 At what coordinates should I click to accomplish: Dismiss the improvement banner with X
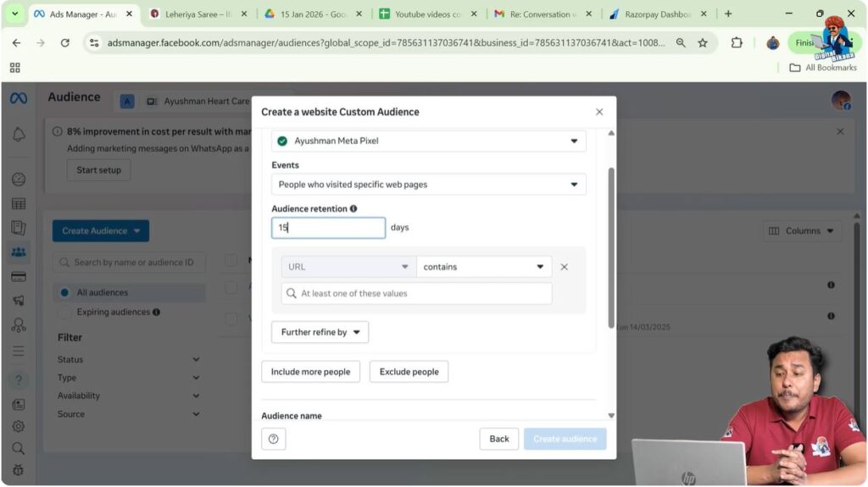coord(840,132)
